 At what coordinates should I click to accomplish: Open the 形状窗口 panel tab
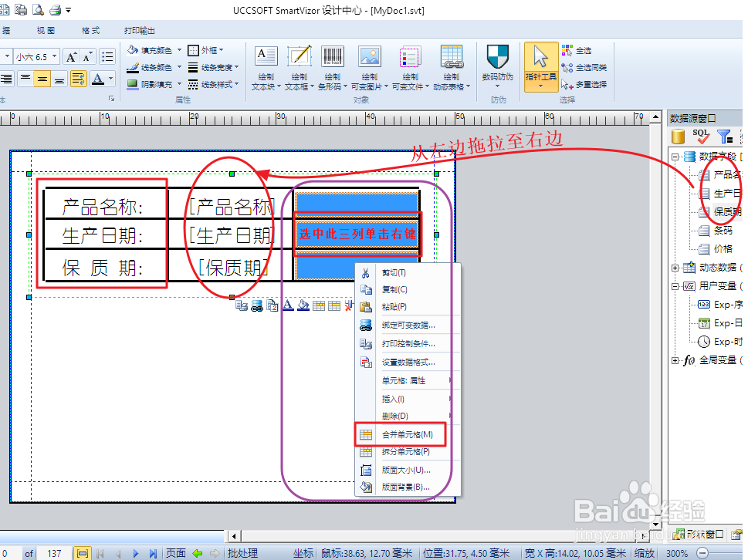(699, 535)
